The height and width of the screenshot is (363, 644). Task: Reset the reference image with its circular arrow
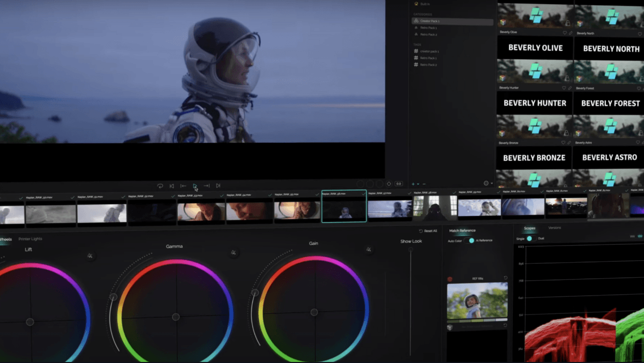pyautogui.click(x=505, y=278)
